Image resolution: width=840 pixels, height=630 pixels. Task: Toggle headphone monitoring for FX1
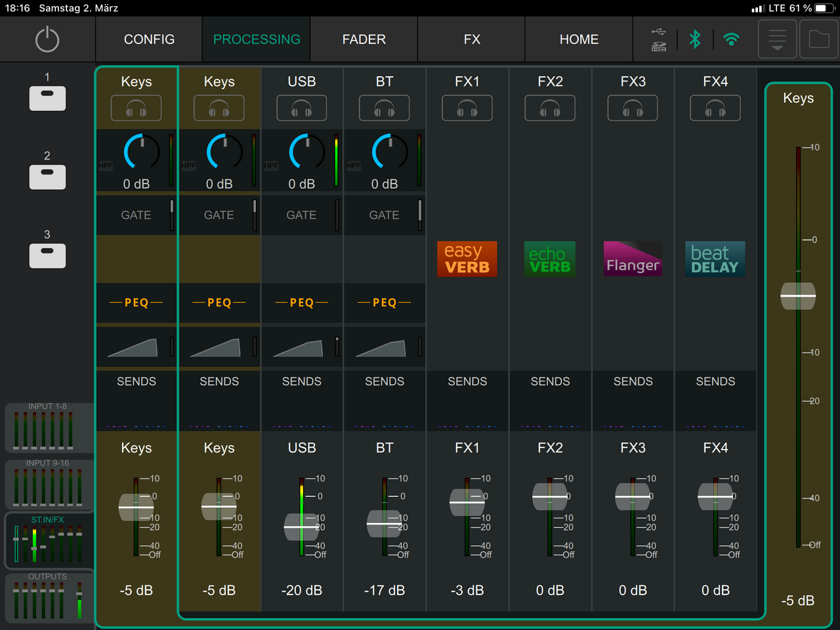[x=467, y=108]
